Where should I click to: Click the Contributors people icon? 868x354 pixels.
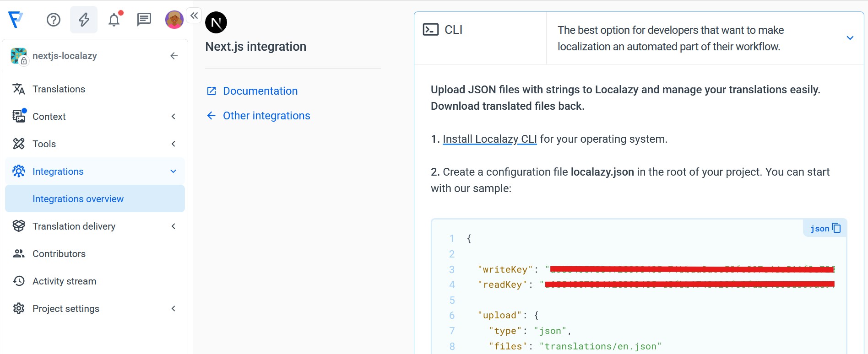(x=19, y=253)
